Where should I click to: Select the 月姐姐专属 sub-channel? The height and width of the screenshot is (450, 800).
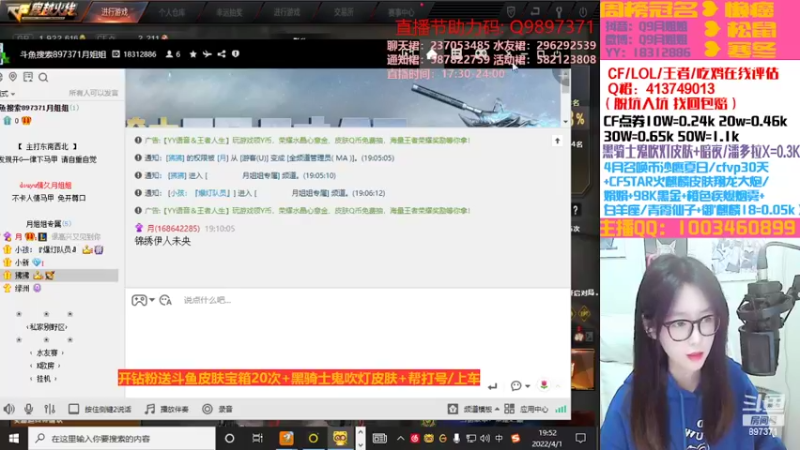pyautogui.click(x=48, y=223)
